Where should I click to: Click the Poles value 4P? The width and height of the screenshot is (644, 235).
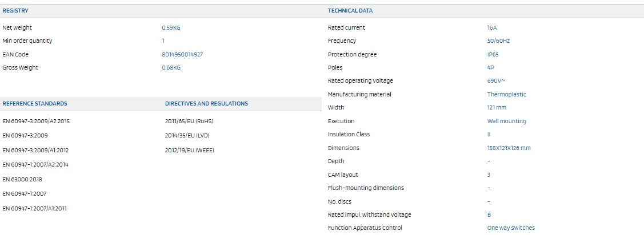pyautogui.click(x=491, y=68)
